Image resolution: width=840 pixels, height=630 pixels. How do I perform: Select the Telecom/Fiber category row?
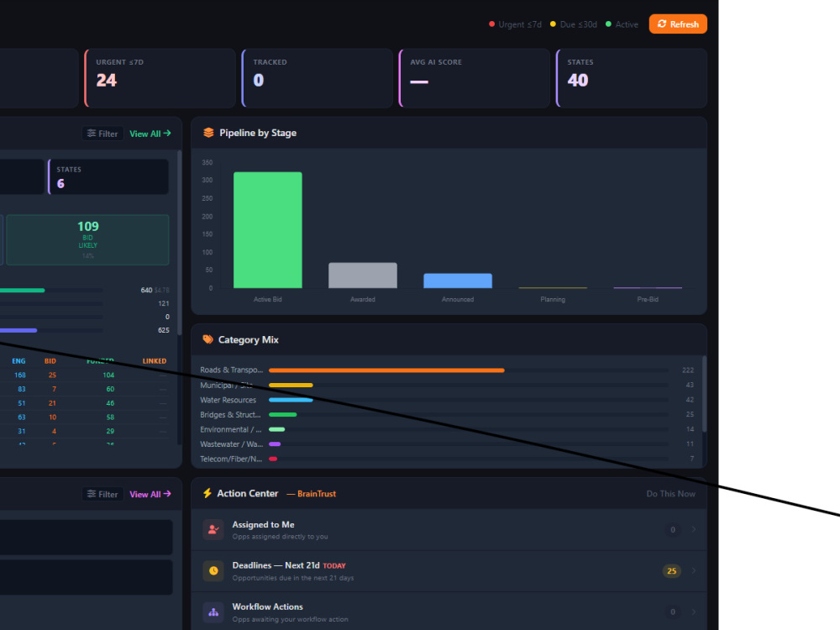click(447, 459)
